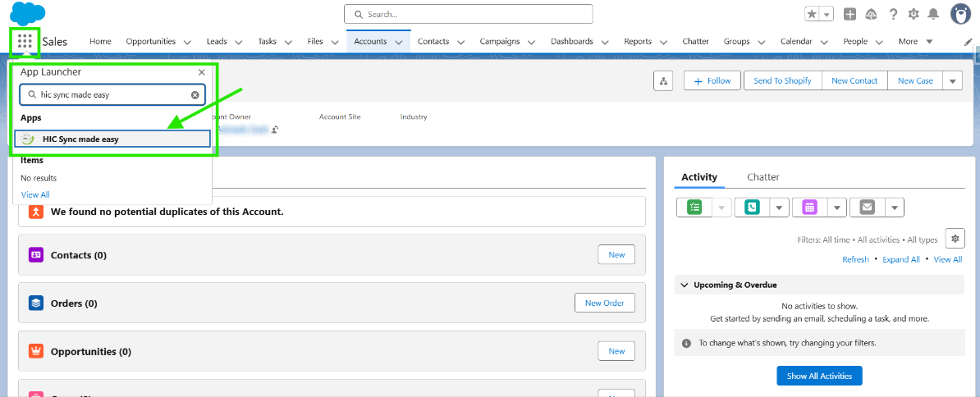This screenshot has height=397, width=980.
Task: Click into the global Search field
Action: coord(468,14)
